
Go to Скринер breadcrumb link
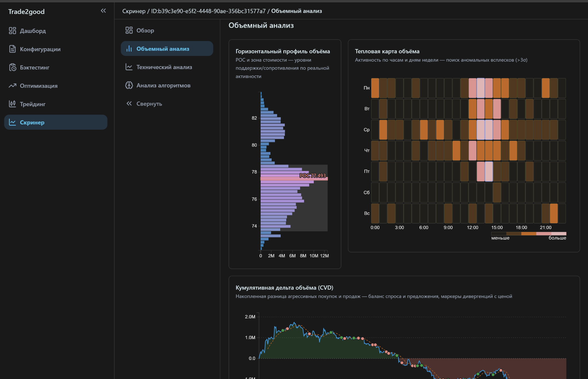[134, 11]
